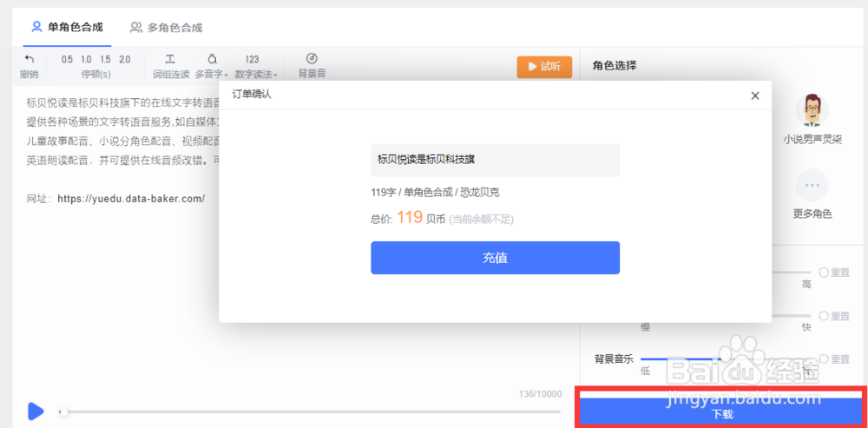This screenshot has width=868, height=428.
Task: Click the speed slider track near 快
Action: [x=792, y=316]
